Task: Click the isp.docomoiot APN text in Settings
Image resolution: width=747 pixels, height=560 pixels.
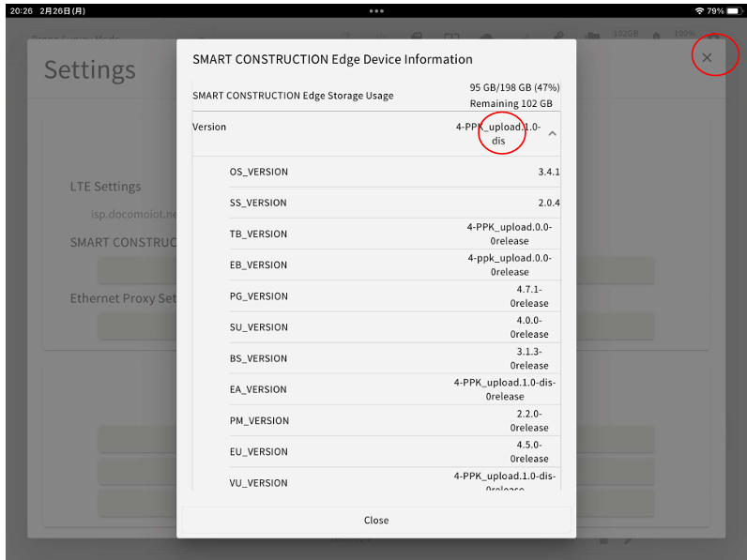Action: point(134,215)
